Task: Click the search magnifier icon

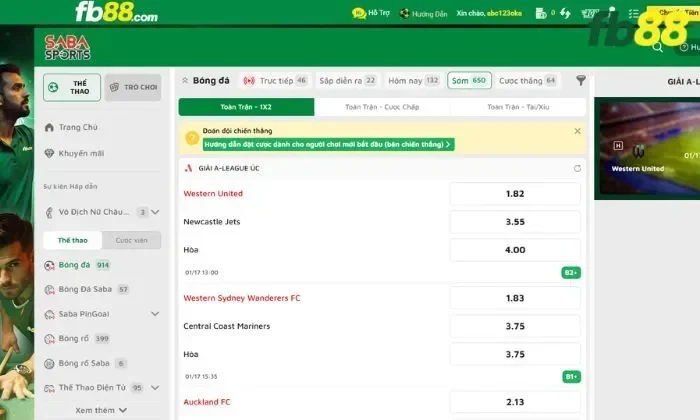Action: pyautogui.click(x=657, y=47)
